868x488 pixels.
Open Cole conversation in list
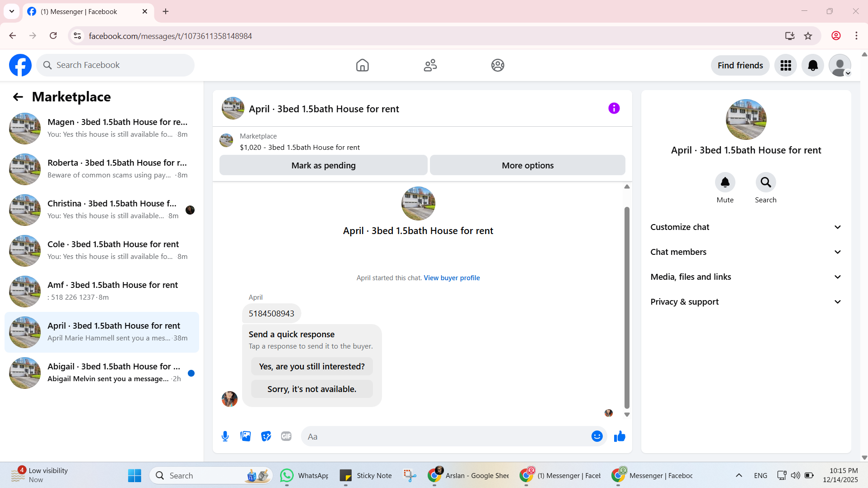pos(102,251)
